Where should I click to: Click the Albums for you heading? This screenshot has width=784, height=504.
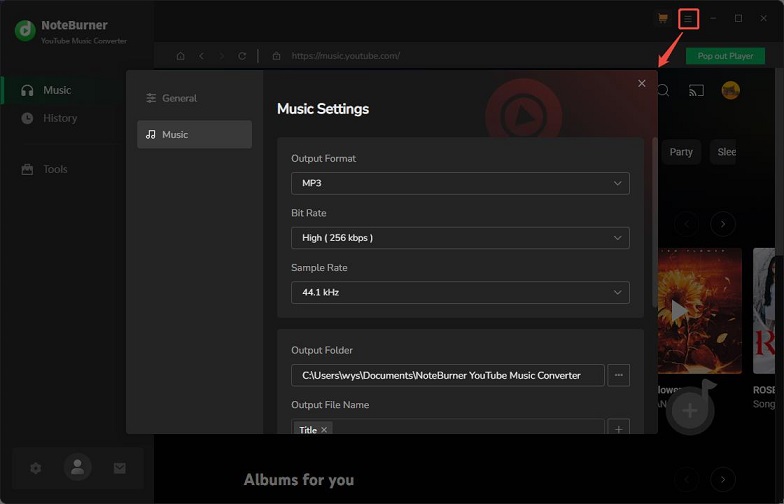(299, 480)
